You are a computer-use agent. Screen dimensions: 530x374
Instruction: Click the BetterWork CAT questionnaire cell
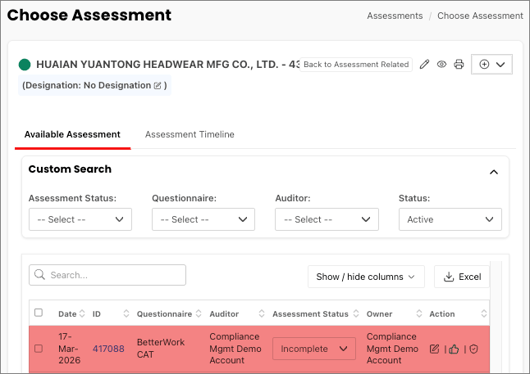pos(161,348)
